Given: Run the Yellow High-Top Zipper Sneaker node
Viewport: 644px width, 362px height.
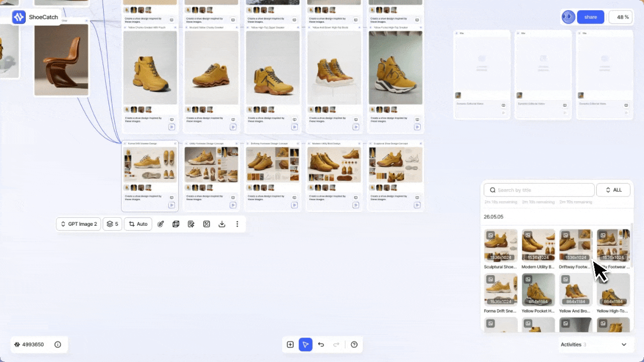Looking at the screenshot, I should (x=294, y=127).
